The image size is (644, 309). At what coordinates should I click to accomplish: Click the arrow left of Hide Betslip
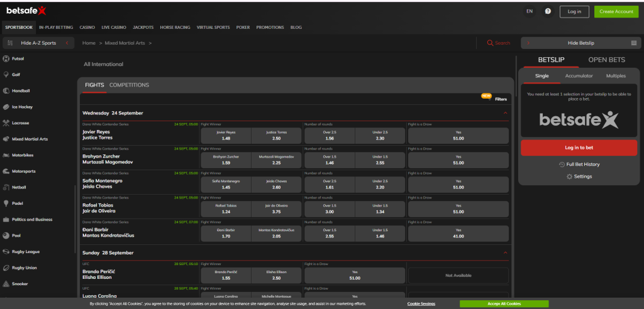coord(528,43)
